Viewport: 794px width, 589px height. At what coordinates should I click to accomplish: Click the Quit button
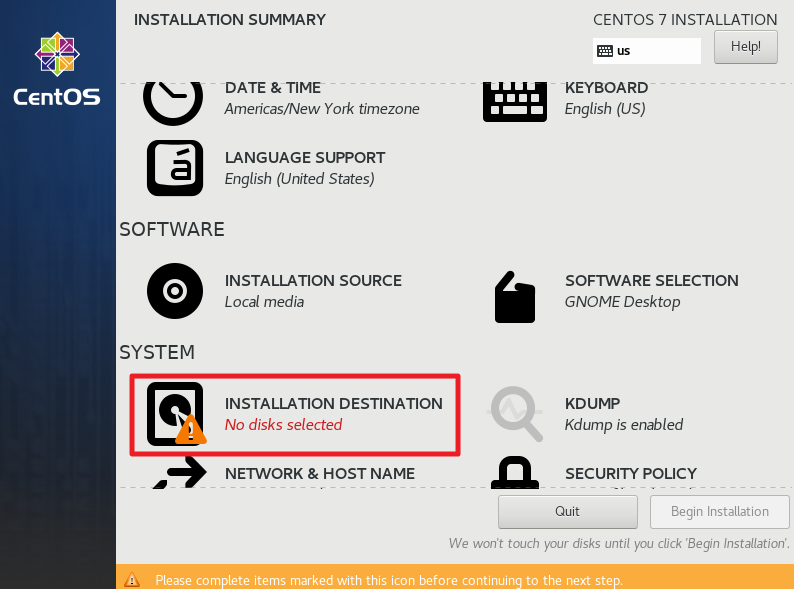(x=567, y=512)
